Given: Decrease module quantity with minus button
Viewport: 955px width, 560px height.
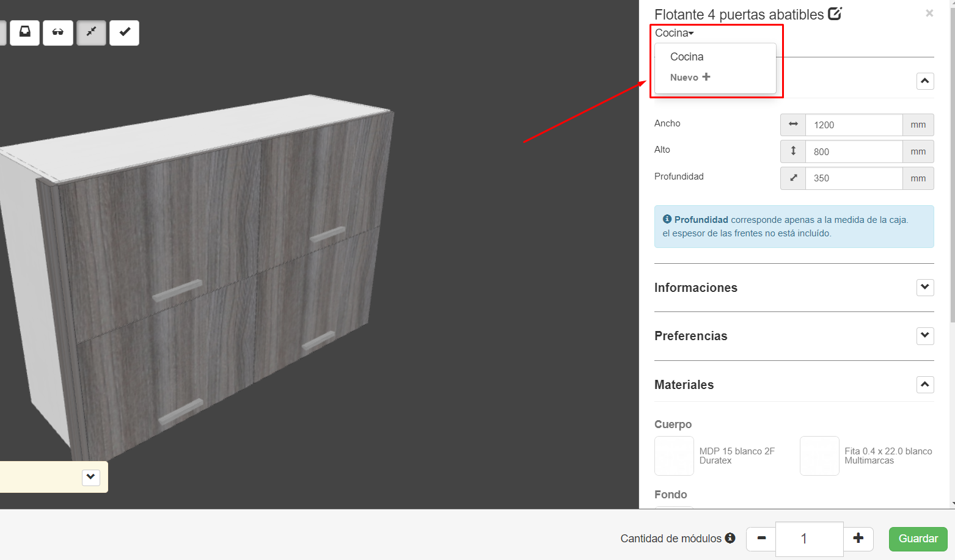Looking at the screenshot, I should click(x=761, y=538).
